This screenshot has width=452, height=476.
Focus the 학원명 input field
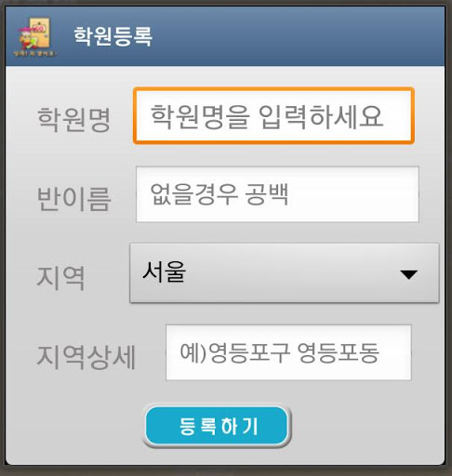tap(273, 116)
